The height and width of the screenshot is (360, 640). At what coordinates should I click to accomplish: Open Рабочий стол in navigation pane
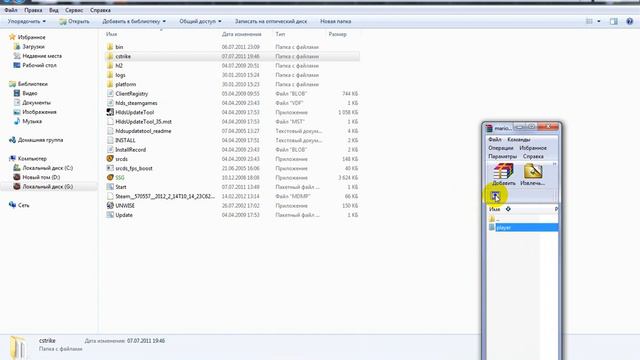point(39,65)
